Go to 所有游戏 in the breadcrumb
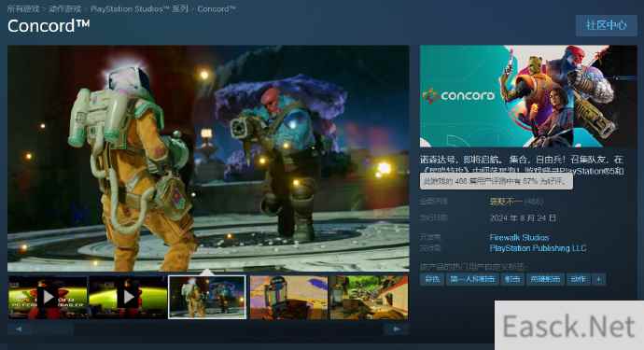 [x=23, y=8]
